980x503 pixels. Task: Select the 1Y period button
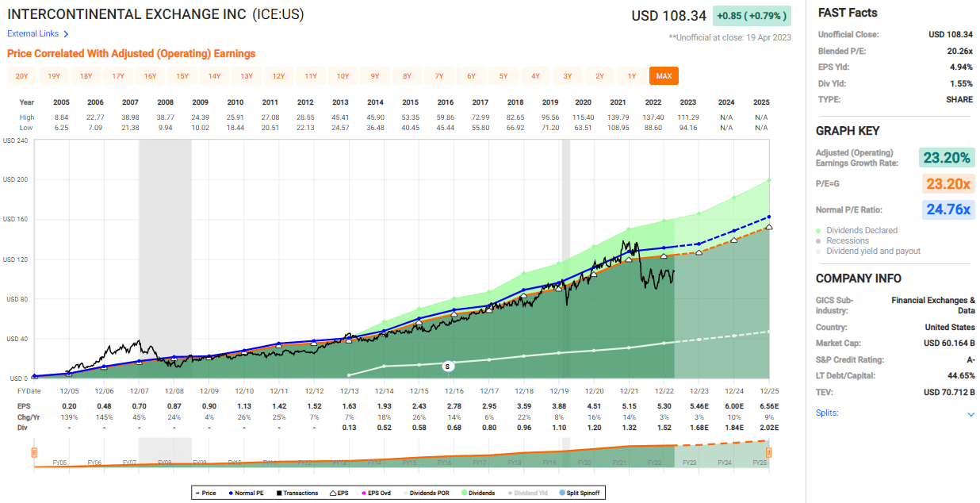click(631, 75)
